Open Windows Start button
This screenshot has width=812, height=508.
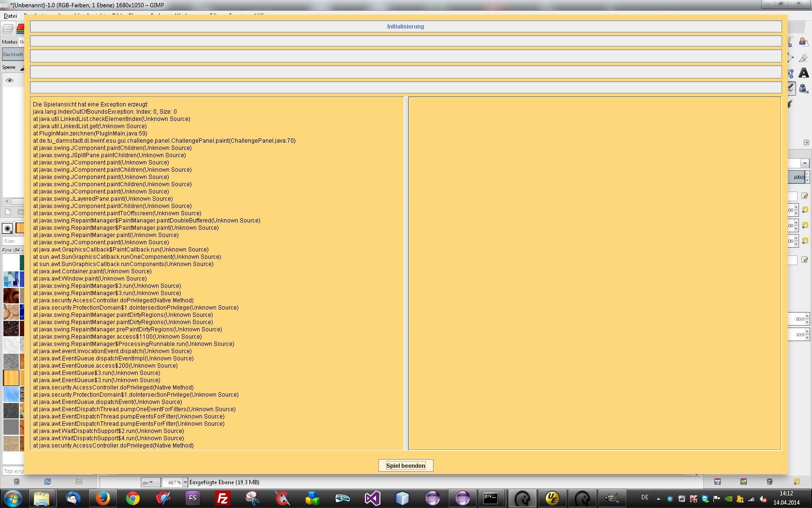(x=13, y=498)
